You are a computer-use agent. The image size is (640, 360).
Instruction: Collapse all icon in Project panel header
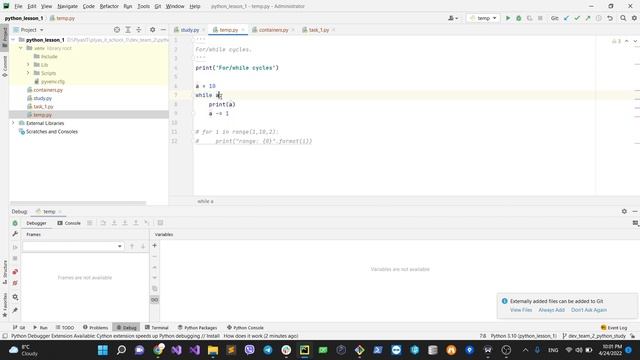[139, 30]
